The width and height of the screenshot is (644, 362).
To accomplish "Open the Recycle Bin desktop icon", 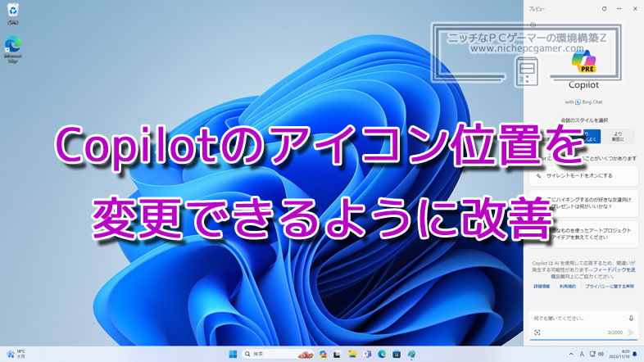I will point(13,14).
